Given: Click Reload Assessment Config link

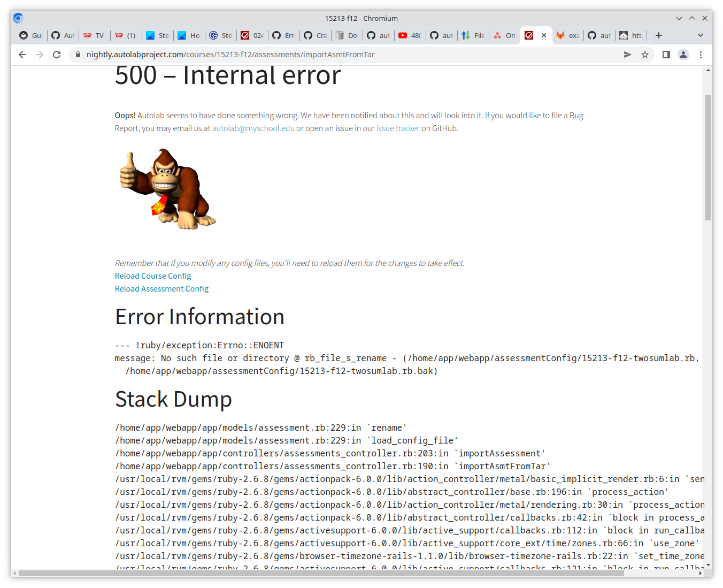Looking at the screenshot, I should pos(161,289).
